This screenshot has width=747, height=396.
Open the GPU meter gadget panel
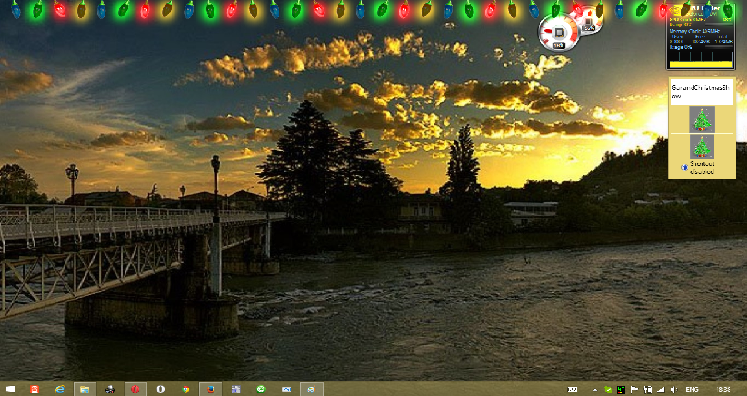point(700,38)
